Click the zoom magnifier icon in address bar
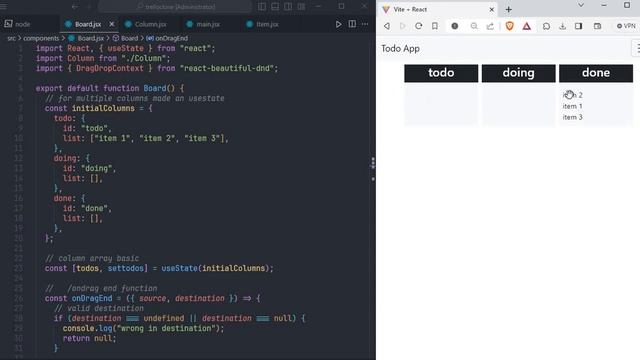The image size is (640, 360). pos(474,26)
